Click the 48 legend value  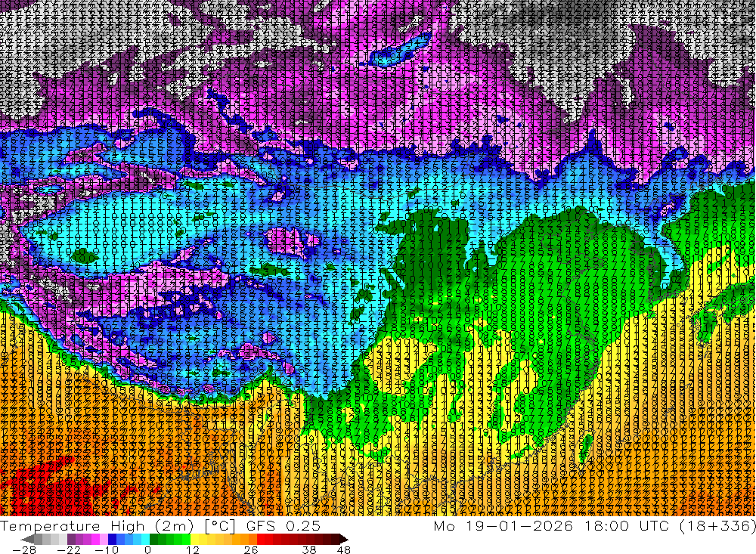point(344,549)
